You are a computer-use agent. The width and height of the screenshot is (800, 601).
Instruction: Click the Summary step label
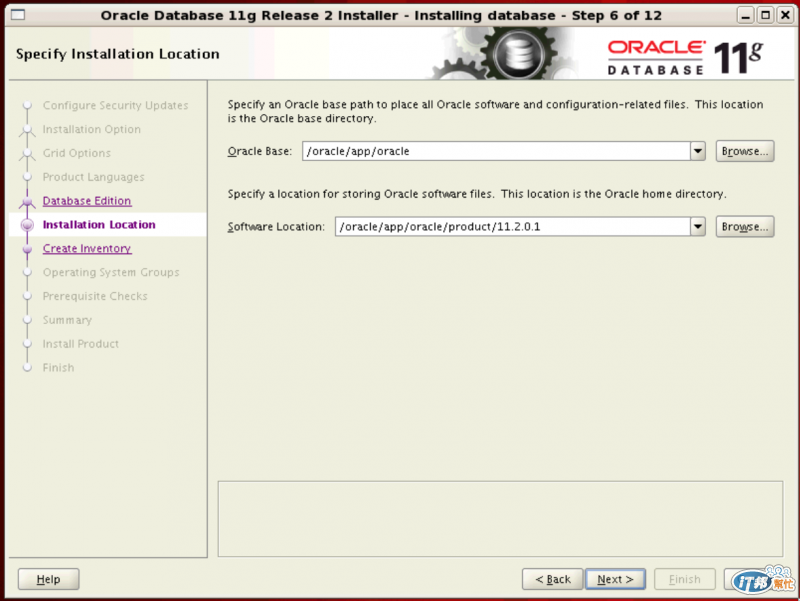point(67,320)
